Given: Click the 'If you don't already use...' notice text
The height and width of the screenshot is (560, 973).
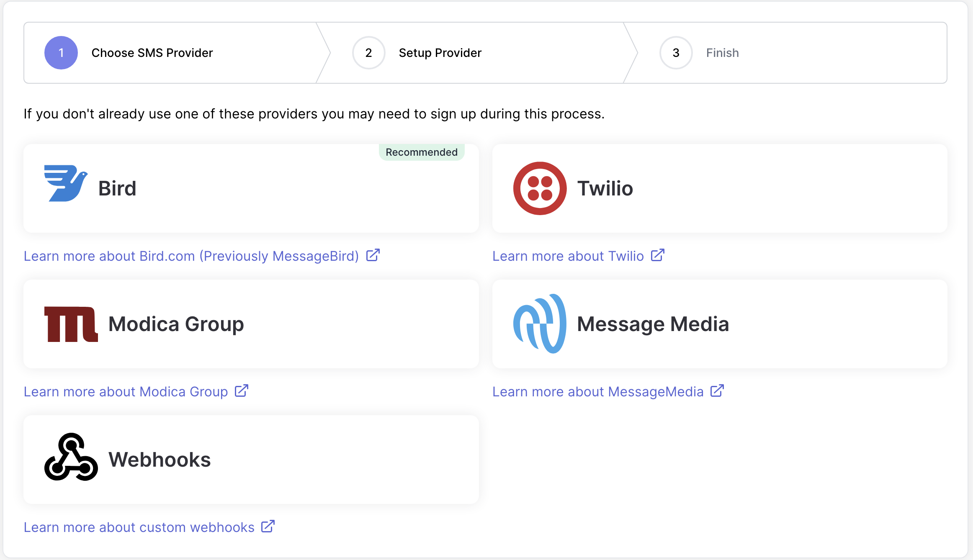Looking at the screenshot, I should (x=314, y=114).
